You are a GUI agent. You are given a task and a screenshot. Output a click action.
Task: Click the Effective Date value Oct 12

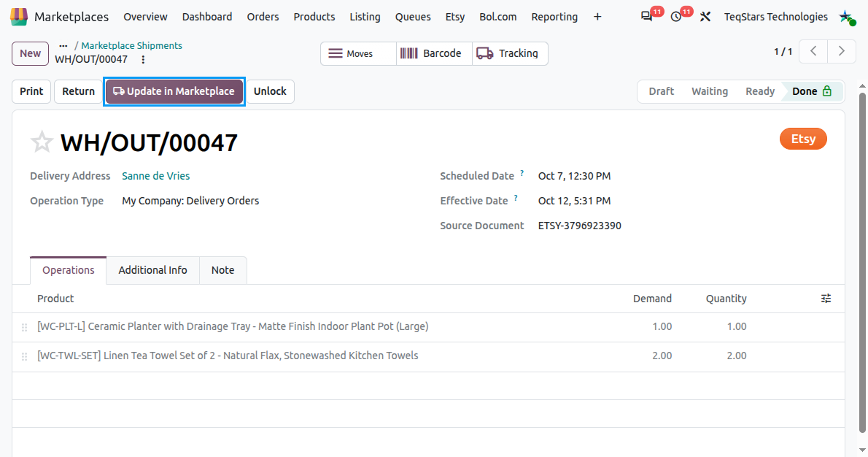(574, 201)
